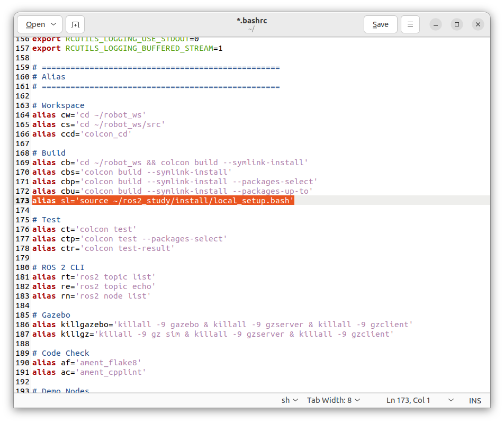Click line number 173 in the gutter
The height and width of the screenshot is (423, 504).
(22, 201)
